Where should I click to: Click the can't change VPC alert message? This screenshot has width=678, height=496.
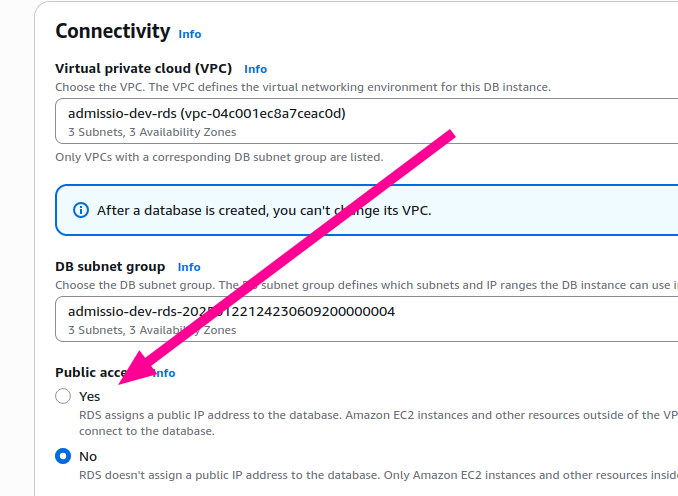(264, 210)
